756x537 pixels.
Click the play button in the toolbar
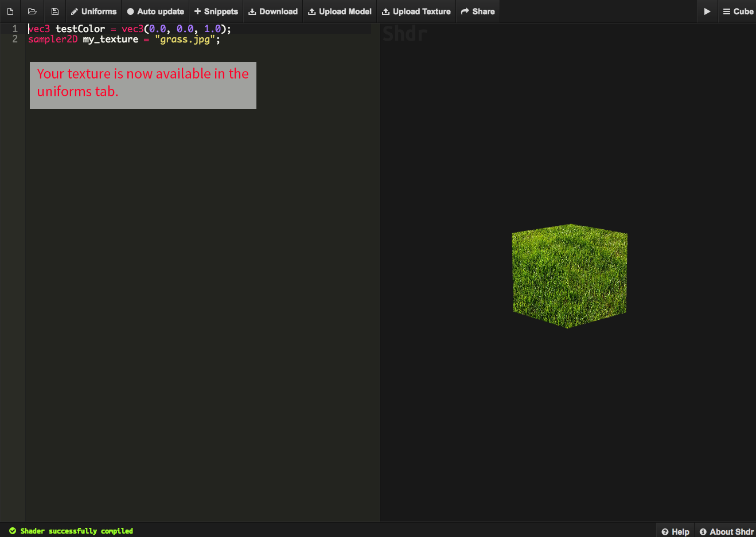pos(707,11)
